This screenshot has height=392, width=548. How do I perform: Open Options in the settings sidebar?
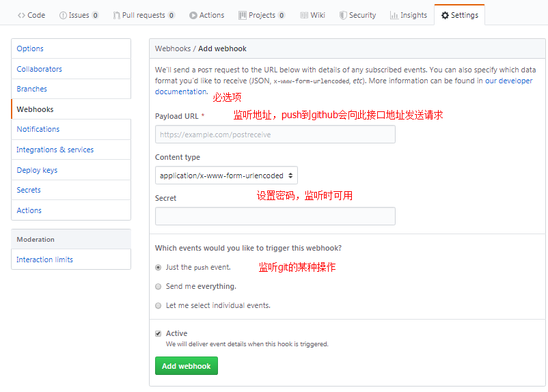point(71,48)
